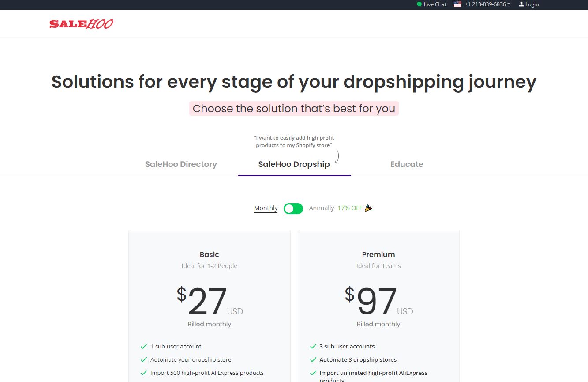
Task: Switch to the Educate tab
Action: (x=407, y=164)
